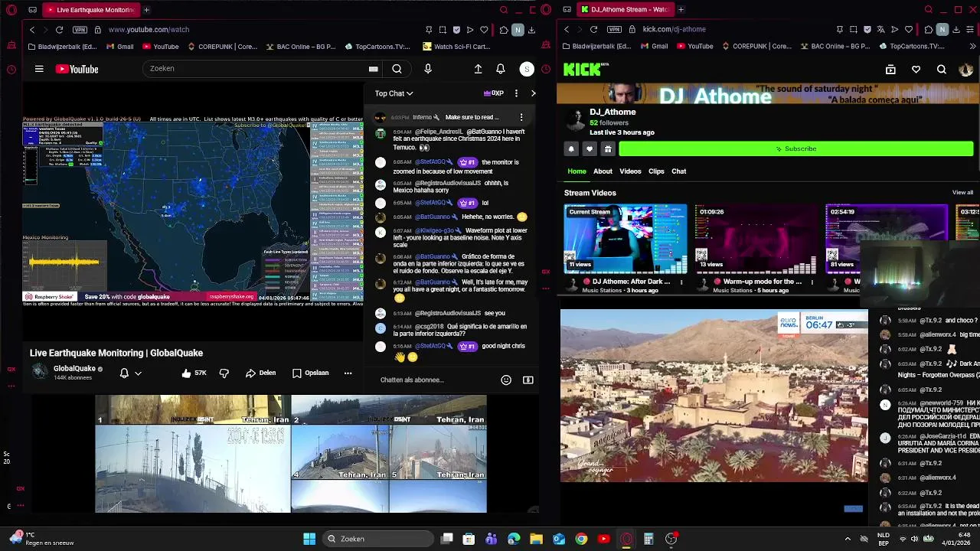The width and height of the screenshot is (980, 551).
Task: Focus the YouTube Zoeken search field
Action: [255, 69]
